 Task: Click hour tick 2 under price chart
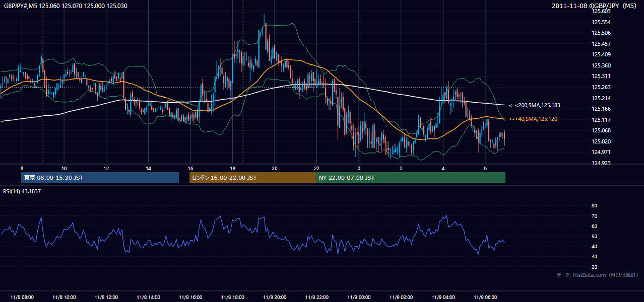point(401,168)
